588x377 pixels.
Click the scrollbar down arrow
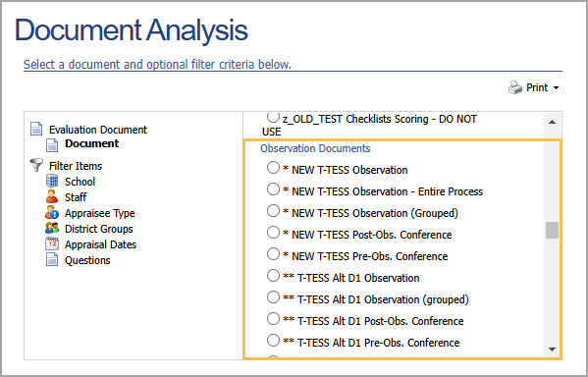click(552, 350)
